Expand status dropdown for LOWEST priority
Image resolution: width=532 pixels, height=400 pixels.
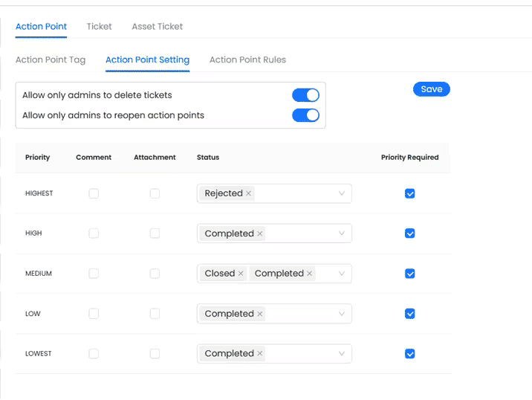point(342,354)
